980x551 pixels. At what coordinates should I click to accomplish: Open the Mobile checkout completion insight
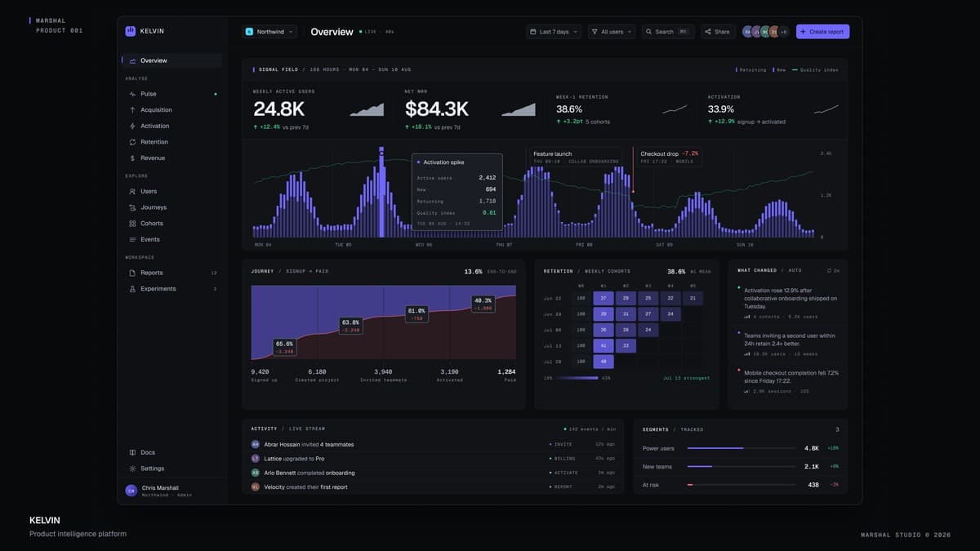(x=788, y=381)
